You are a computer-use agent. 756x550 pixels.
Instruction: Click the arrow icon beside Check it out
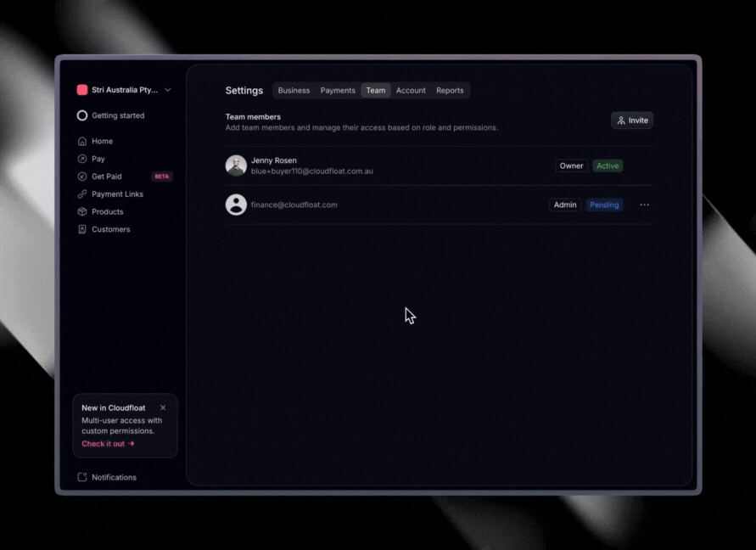[x=132, y=443]
